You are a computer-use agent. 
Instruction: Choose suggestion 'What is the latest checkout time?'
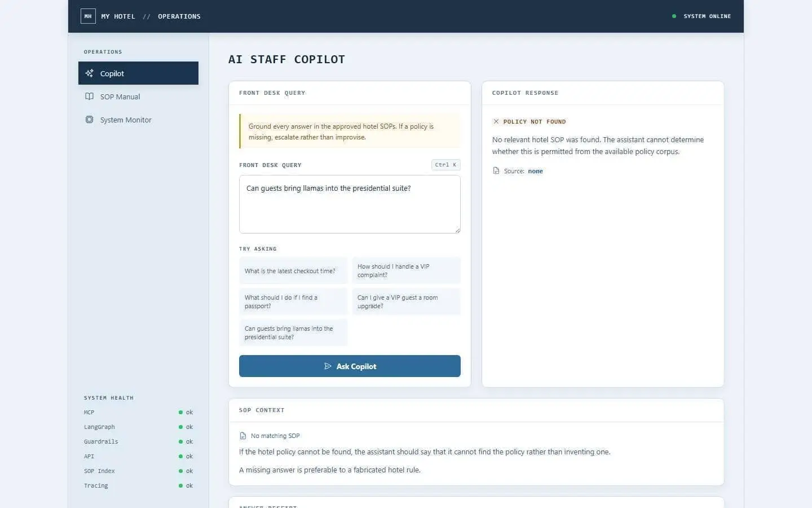(293, 271)
